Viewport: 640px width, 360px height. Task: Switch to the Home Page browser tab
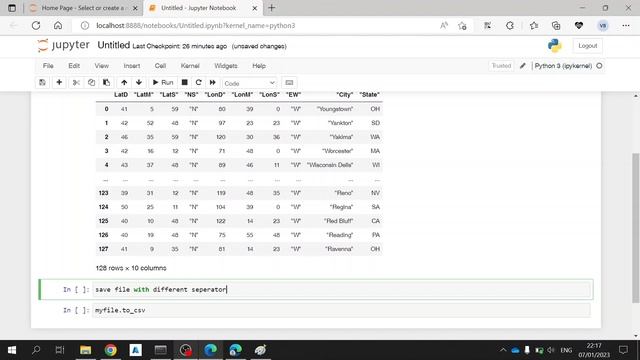83,8
